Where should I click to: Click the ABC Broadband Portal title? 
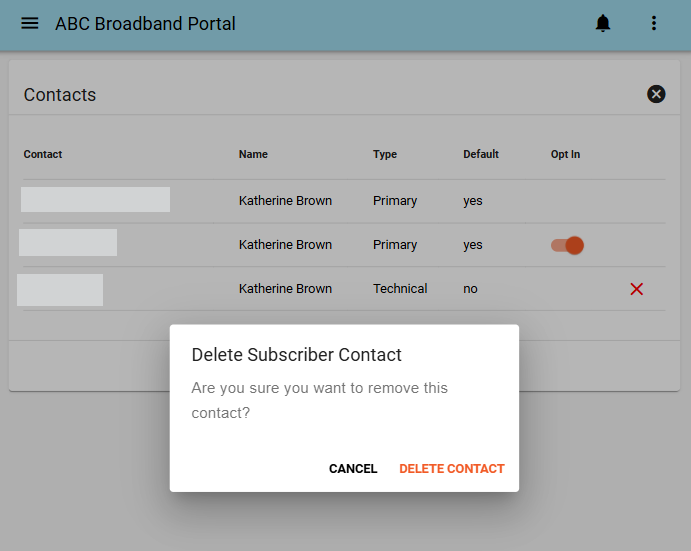point(145,24)
